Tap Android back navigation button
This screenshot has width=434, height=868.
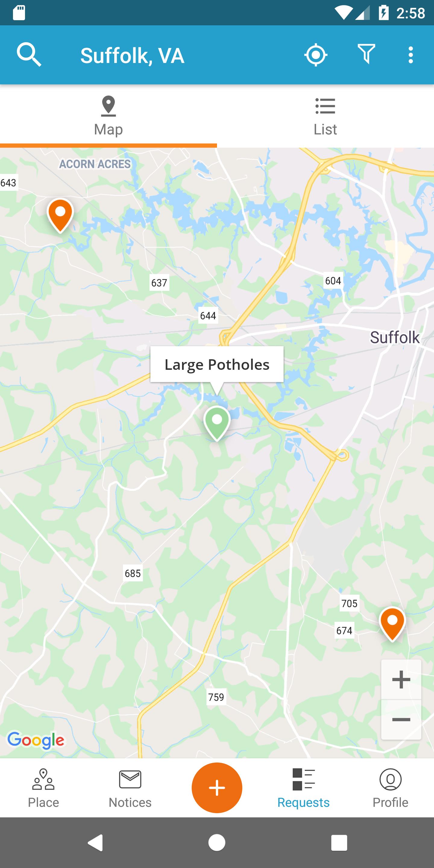95,843
